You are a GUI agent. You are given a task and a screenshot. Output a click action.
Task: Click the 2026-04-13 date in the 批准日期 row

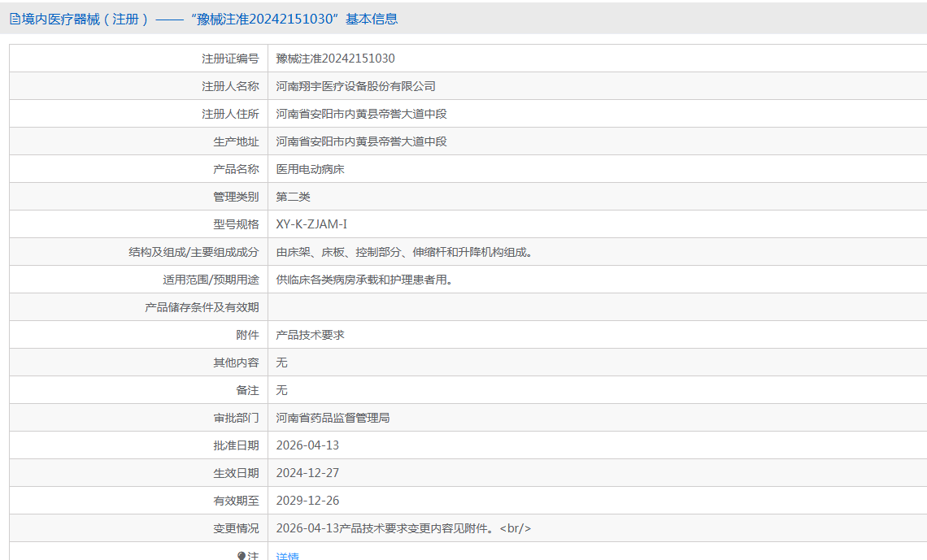tap(307, 445)
